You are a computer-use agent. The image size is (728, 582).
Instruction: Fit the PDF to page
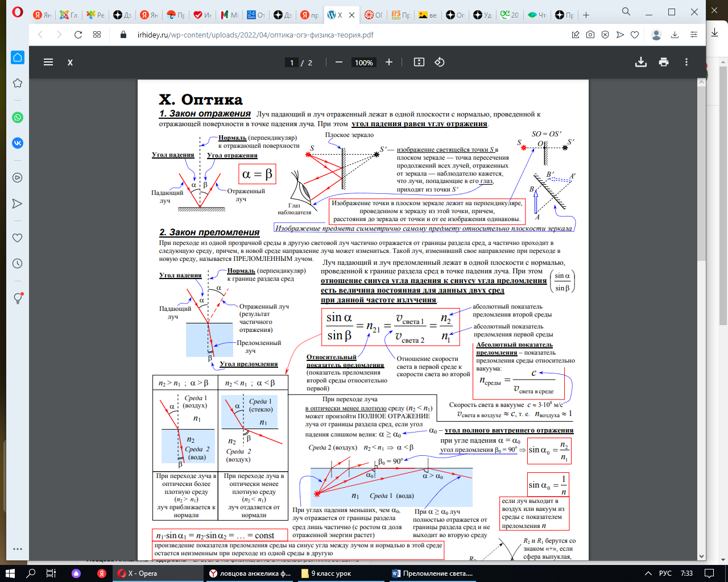[419, 62]
